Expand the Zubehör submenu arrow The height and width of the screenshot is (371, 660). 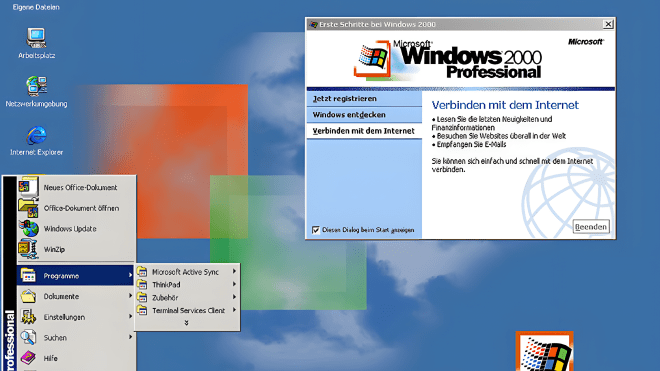tap(234, 297)
